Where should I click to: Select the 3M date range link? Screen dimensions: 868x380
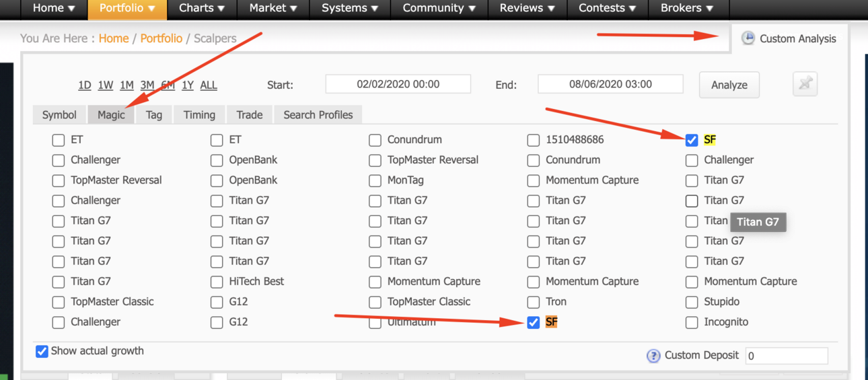point(147,85)
